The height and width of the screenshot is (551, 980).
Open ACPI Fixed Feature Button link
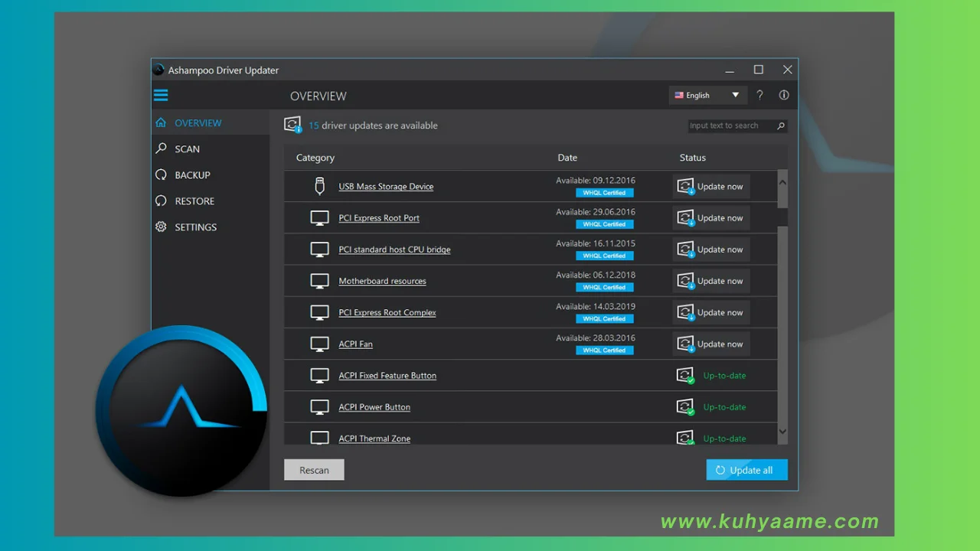[x=387, y=376]
